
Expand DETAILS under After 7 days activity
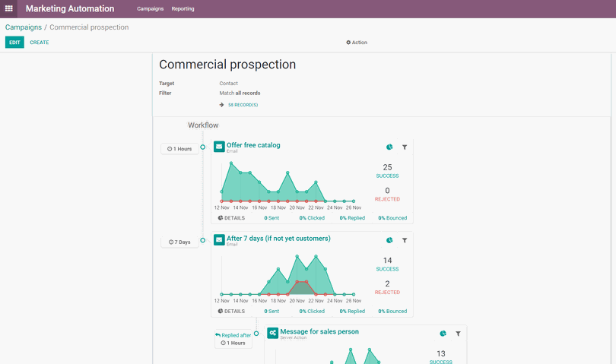pyautogui.click(x=231, y=311)
